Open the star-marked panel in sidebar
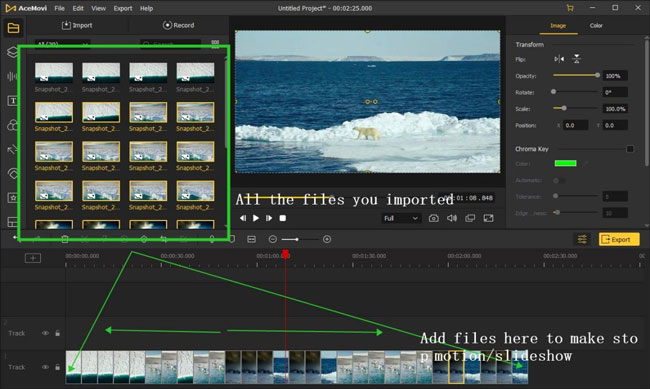This screenshot has height=389, width=650. (x=13, y=198)
